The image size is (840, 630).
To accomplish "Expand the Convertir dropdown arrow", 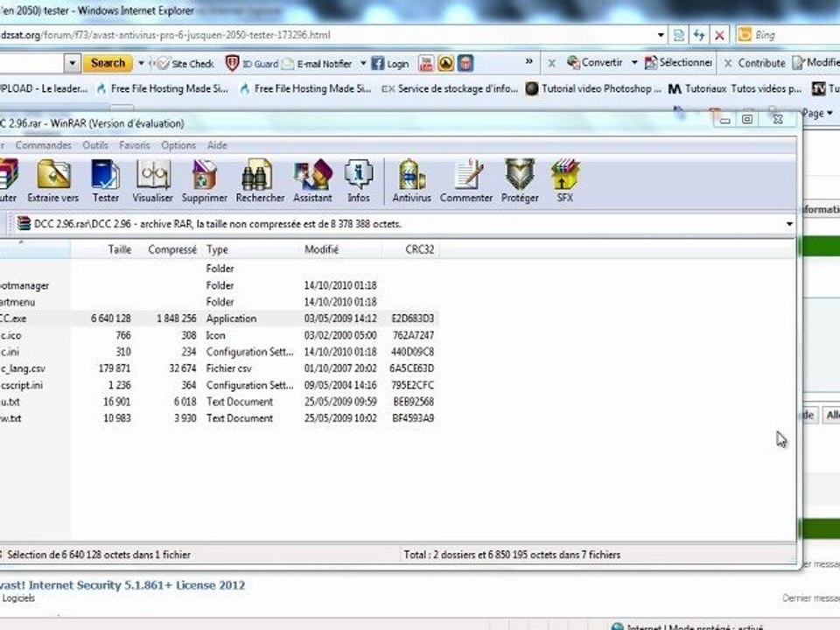I will [634, 63].
